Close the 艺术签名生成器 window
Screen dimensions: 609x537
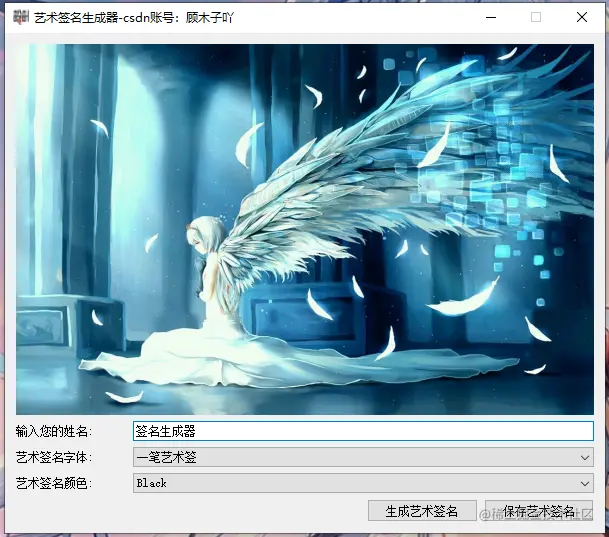click(582, 17)
